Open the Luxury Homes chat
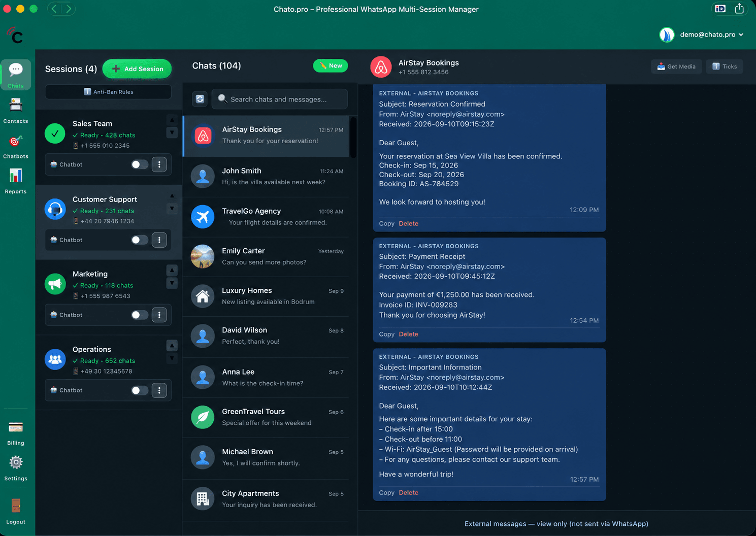The width and height of the screenshot is (756, 536). point(266,296)
